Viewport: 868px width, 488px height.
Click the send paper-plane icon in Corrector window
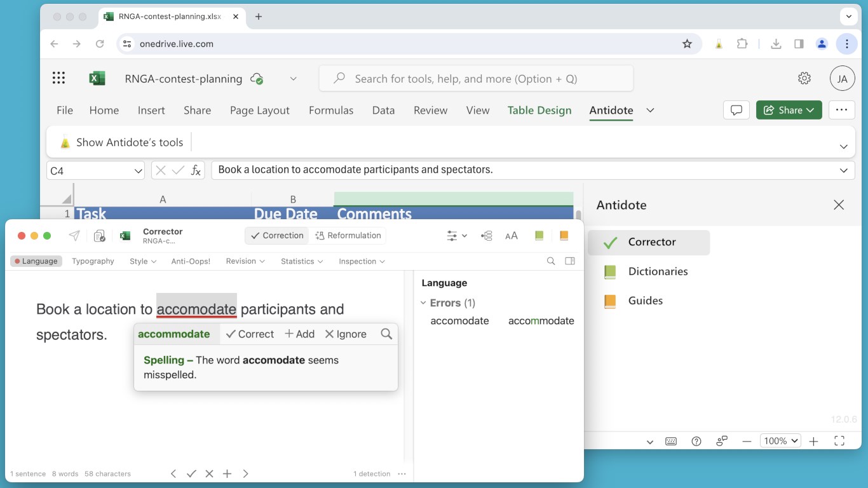pyautogui.click(x=74, y=236)
